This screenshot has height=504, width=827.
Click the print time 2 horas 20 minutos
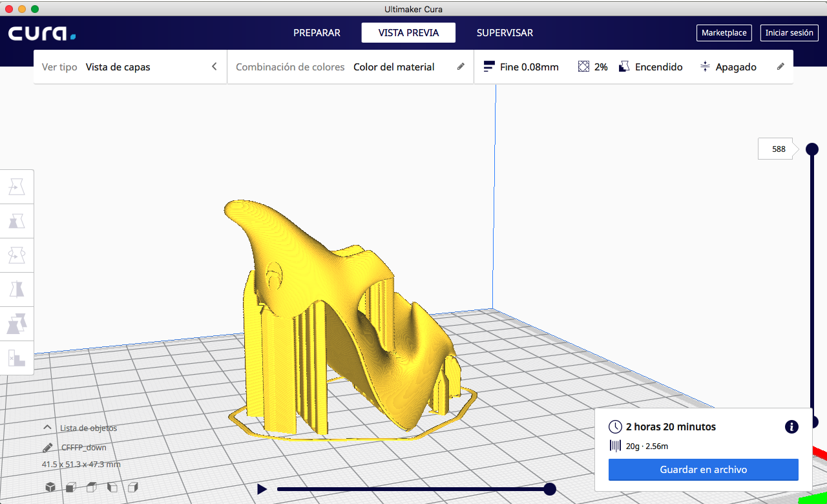click(x=671, y=426)
